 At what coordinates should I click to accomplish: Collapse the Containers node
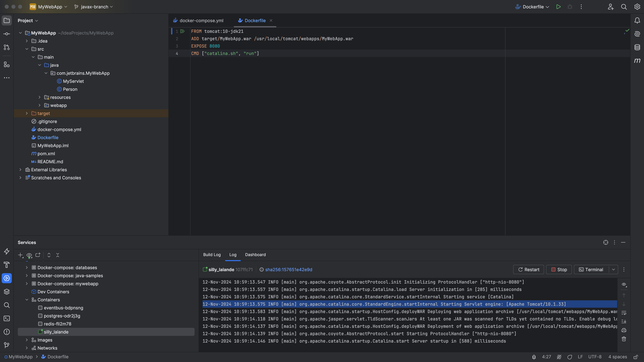[27, 299]
